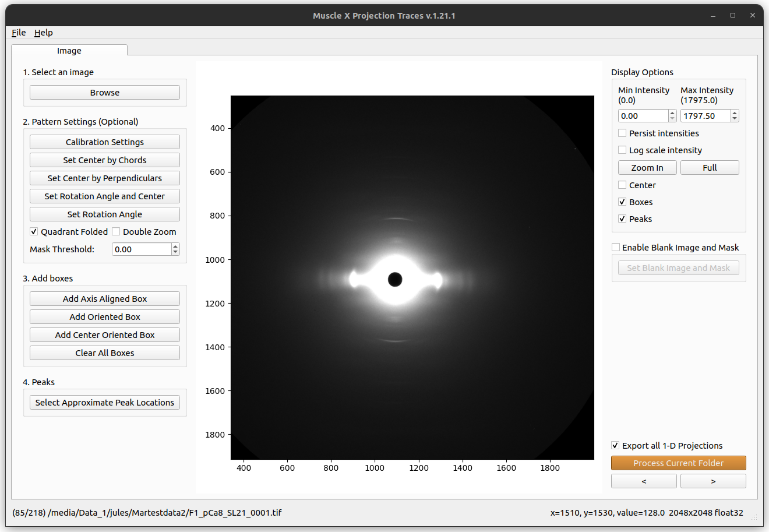Open the File menu
Viewport: 769px width, 532px height.
(19, 33)
